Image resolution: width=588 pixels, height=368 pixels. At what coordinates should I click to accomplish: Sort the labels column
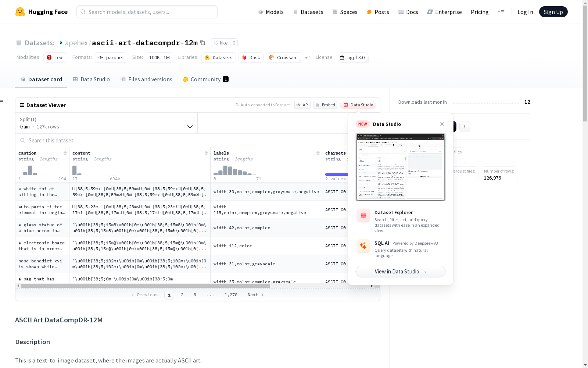(x=318, y=153)
